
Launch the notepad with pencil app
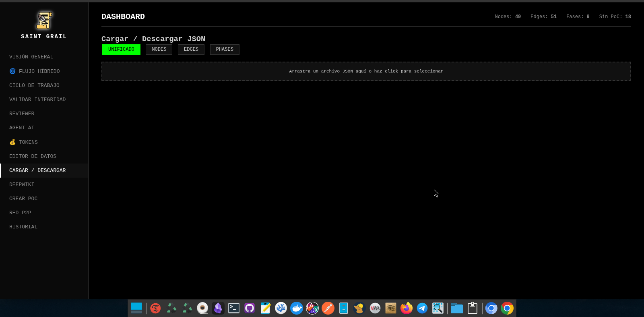click(265, 308)
